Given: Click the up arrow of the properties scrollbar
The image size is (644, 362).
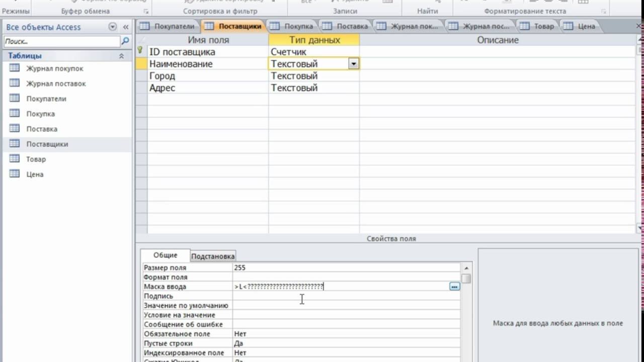Looking at the screenshot, I should pyautogui.click(x=466, y=268).
